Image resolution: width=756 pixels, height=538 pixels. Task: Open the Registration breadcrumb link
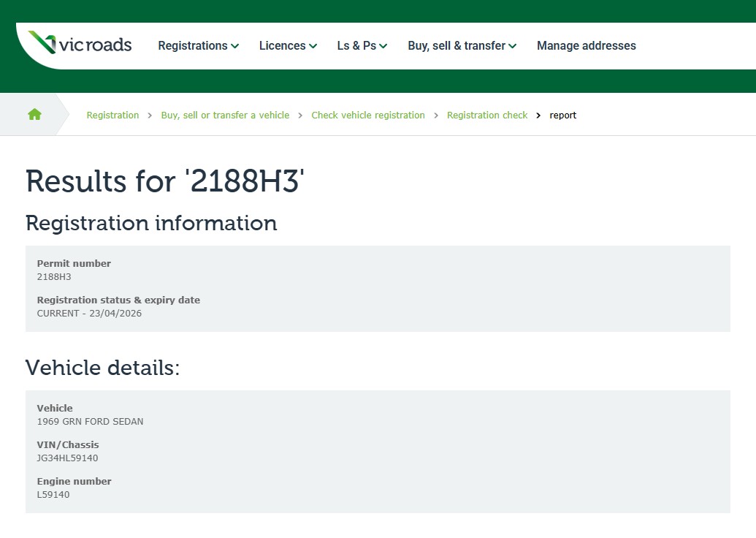pyautogui.click(x=112, y=115)
